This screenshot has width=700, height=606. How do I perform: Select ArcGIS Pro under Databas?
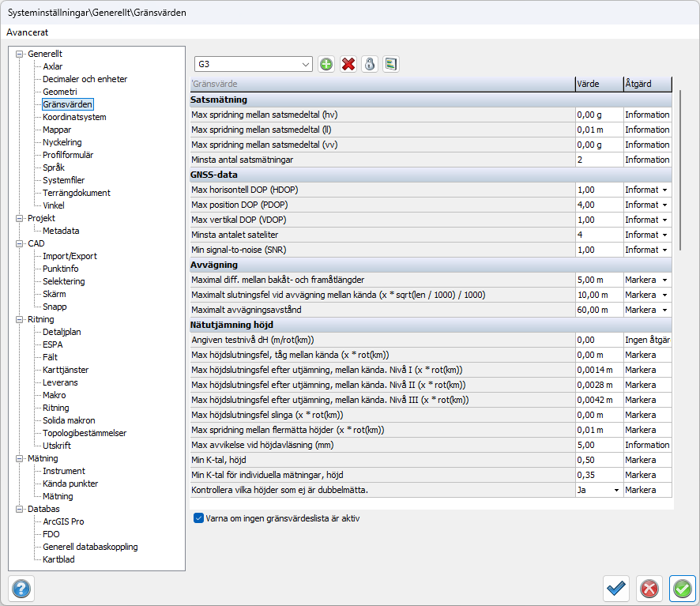[x=63, y=521]
